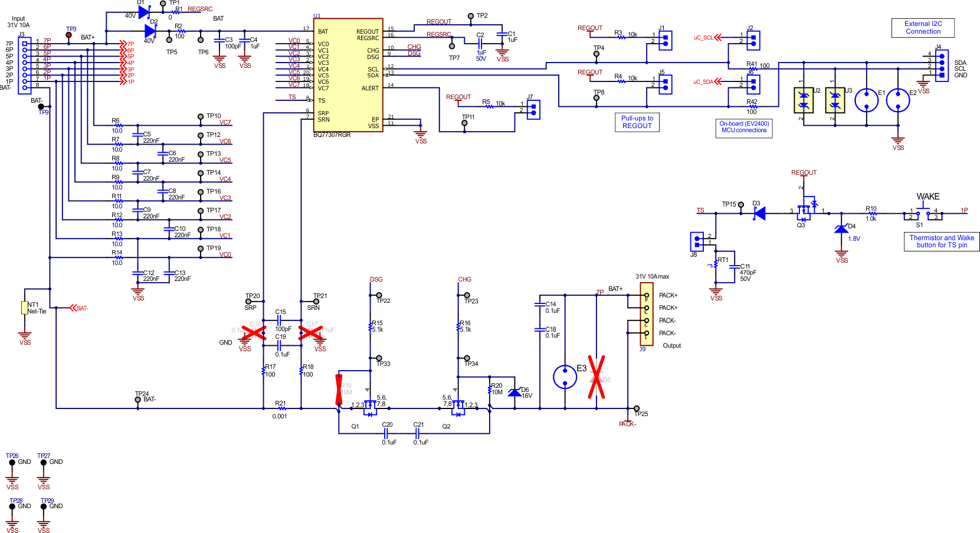The width and height of the screenshot is (980, 533).
Task: Click diode D3 on TS line
Action: tap(759, 213)
